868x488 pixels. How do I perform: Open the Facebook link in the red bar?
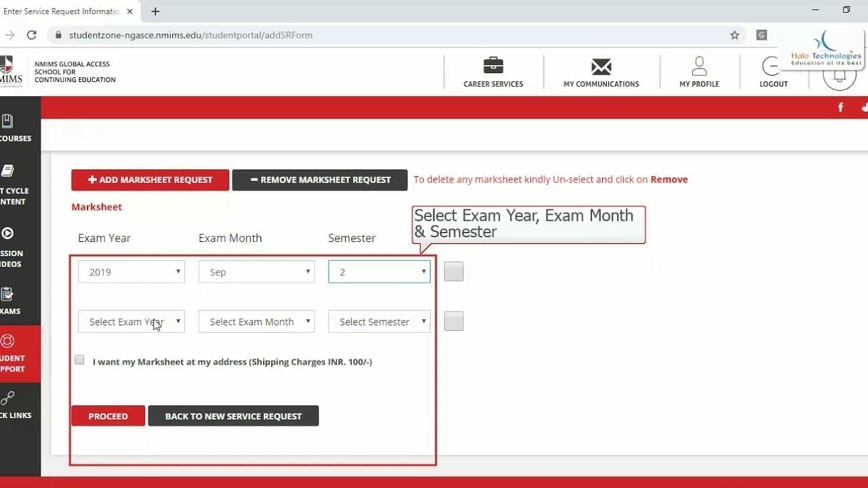[840, 107]
